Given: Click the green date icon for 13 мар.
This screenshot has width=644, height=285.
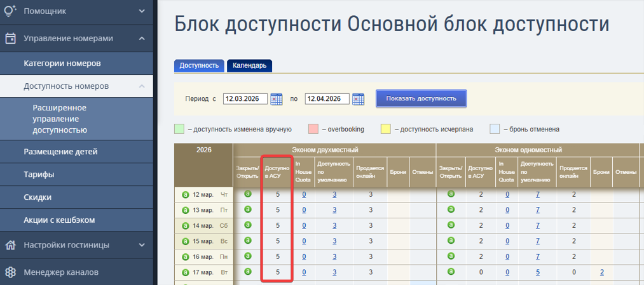Looking at the screenshot, I should click(185, 210).
